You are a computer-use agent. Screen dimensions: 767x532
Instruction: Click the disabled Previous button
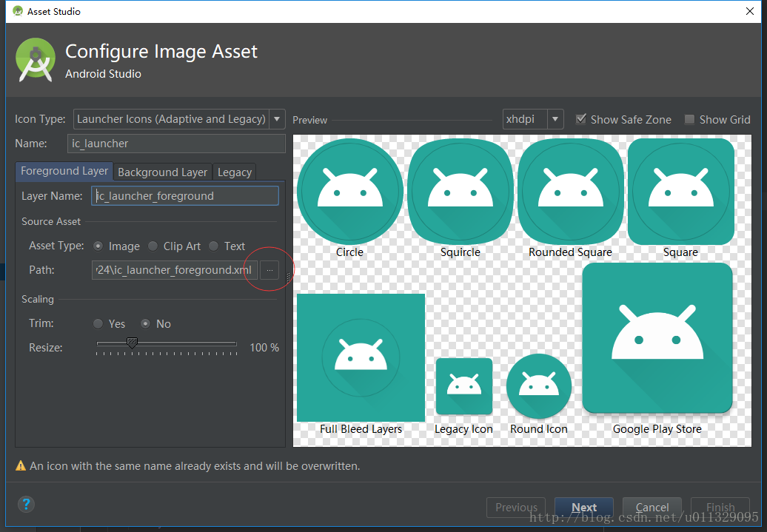pos(516,508)
